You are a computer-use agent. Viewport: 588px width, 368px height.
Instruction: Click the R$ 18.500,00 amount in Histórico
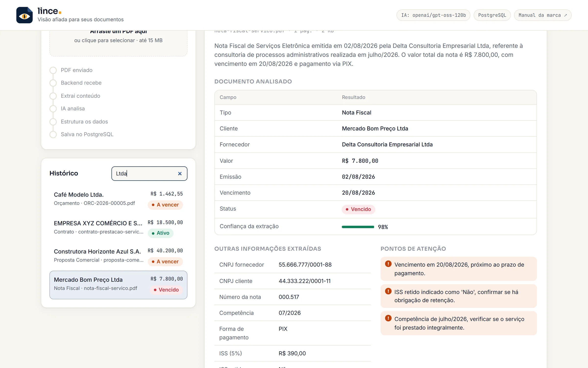coord(165,223)
